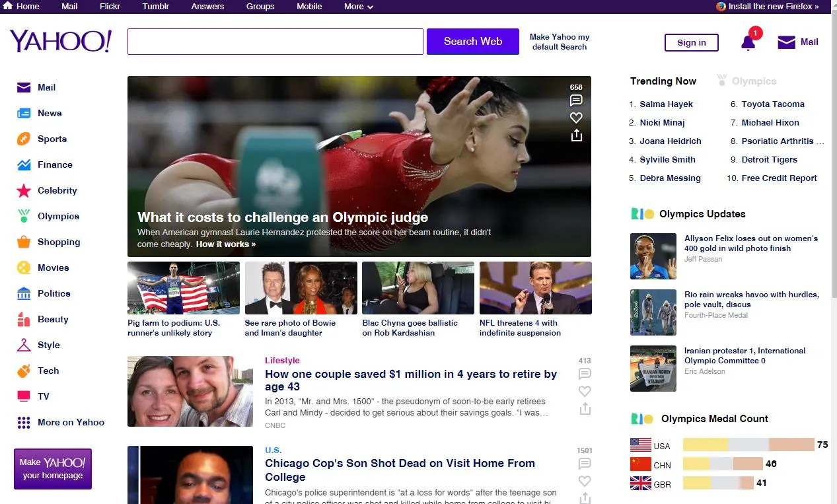Click trending topic Detroit Tigers

769,160
